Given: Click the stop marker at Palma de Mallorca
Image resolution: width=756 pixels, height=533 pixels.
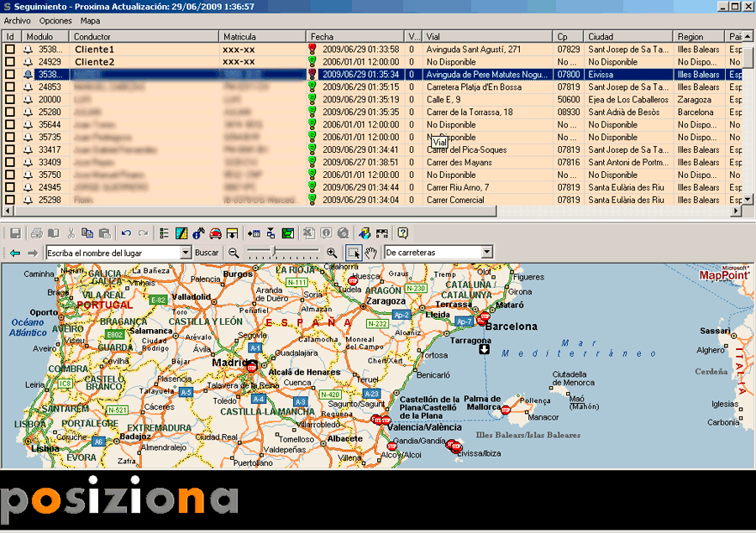Looking at the screenshot, I should pyautogui.click(x=506, y=410).
